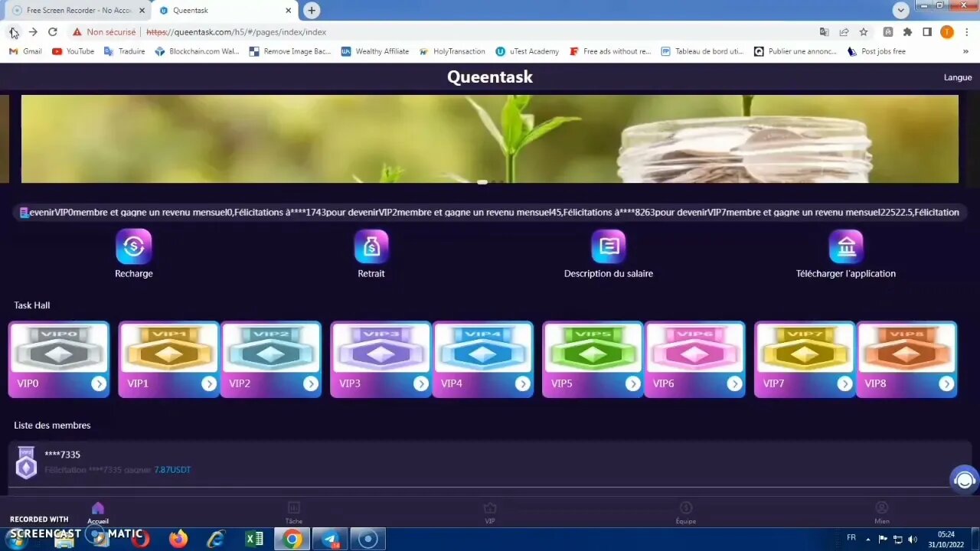980x551 pixels.
Task: Open the uTest Academy bookmark
Action: click(x=527, y=51)
